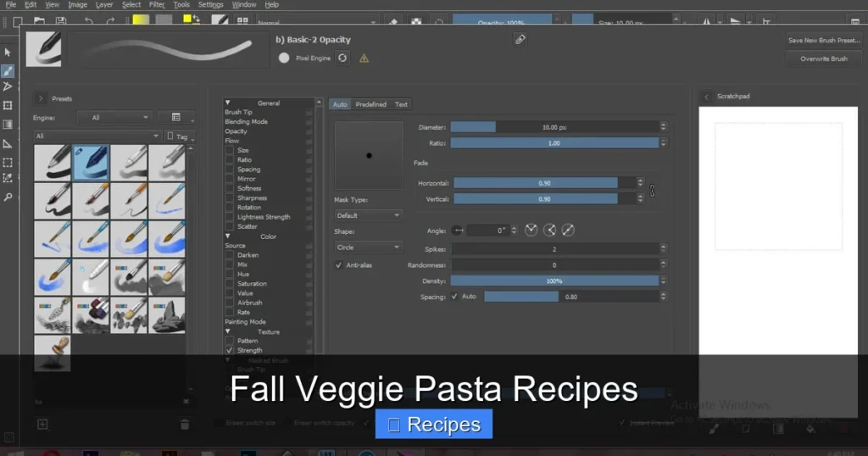Viewport: 868px width, 456px height.
Task: Click the brush presets grid icon in toolbar
Action: [x=242, y=21]
